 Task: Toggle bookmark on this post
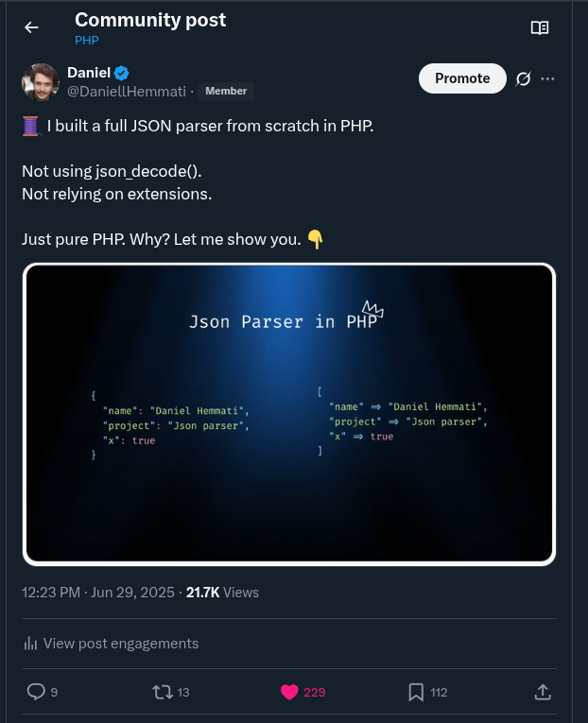416,692
